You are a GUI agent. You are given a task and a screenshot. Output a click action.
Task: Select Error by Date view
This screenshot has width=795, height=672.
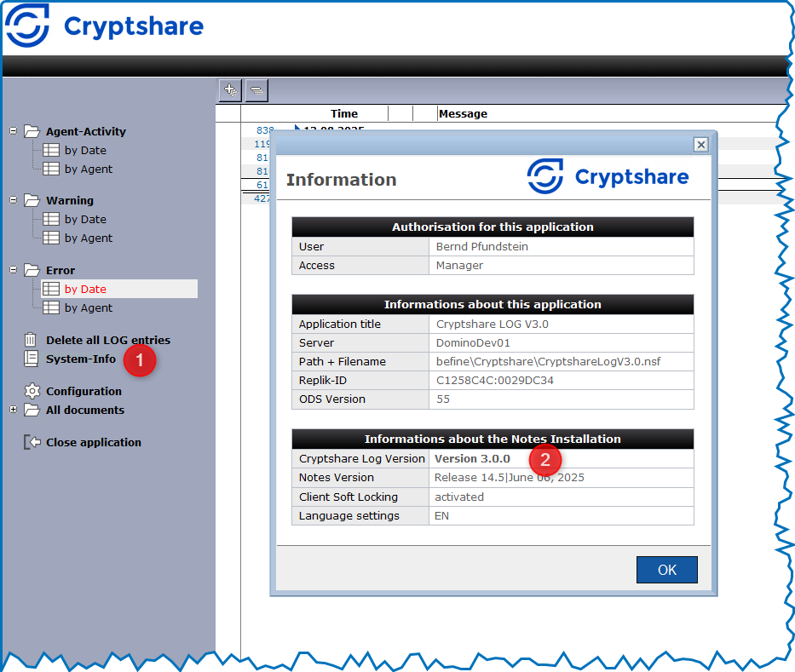point(85,289)
